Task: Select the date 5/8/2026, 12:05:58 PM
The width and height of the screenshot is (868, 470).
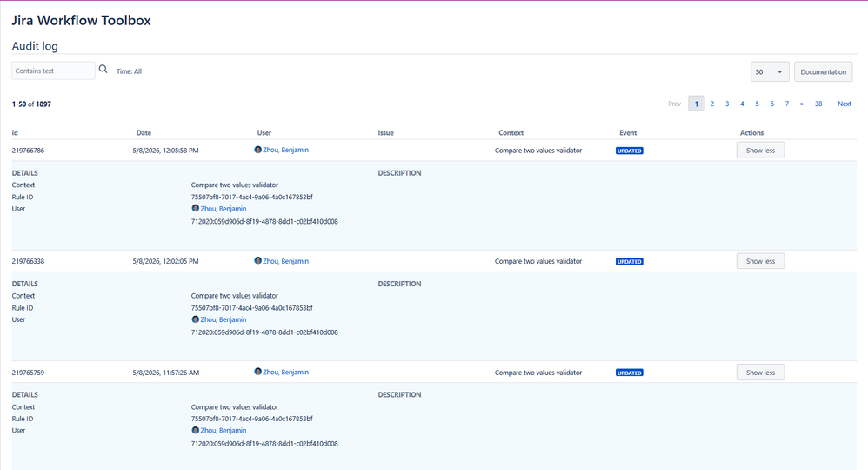Action: (x=165, y=151)
